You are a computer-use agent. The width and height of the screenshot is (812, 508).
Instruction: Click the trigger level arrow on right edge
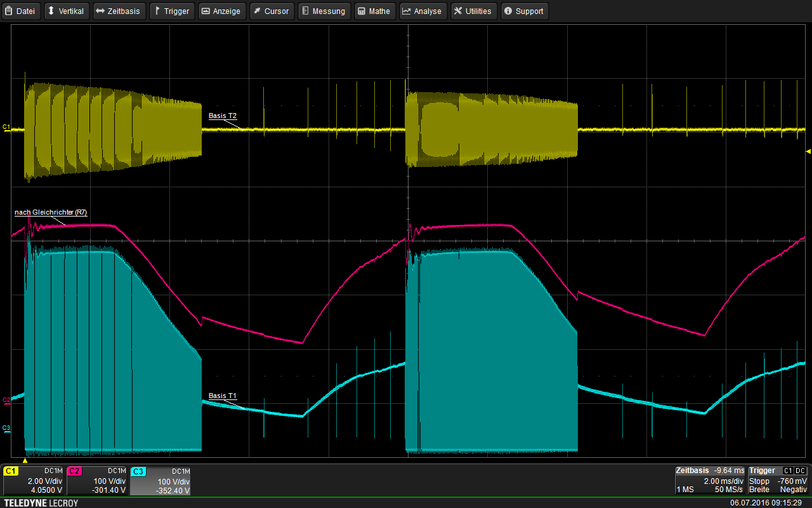click(x=808, y=151)
